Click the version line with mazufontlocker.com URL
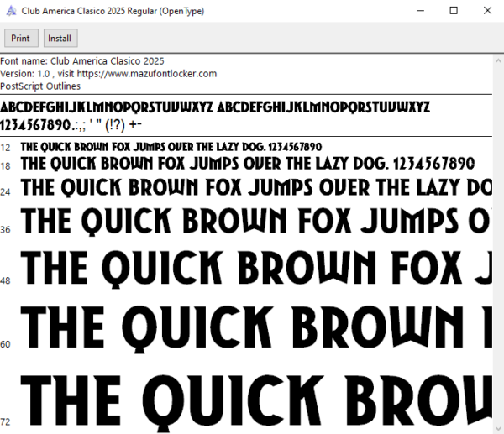 (x=108, y=74)
